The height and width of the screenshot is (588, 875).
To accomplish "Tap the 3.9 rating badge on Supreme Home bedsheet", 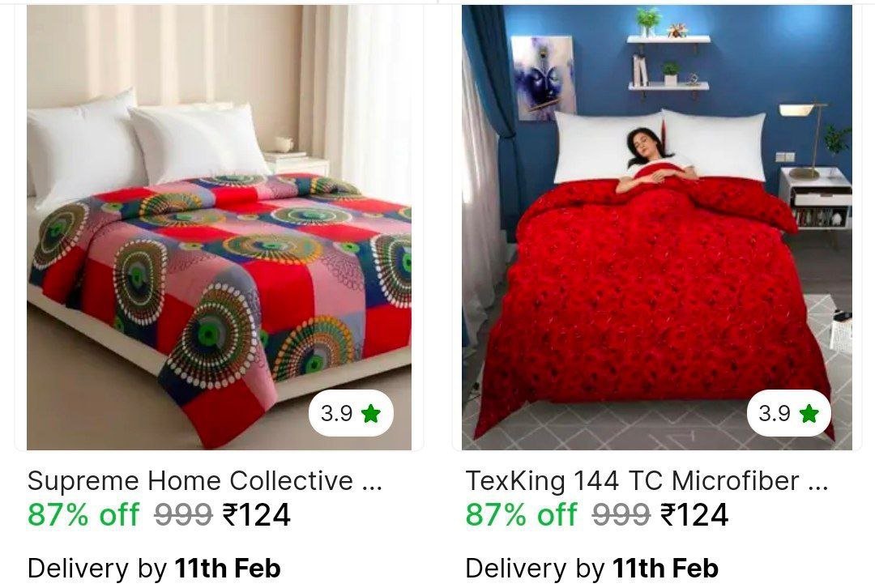I will (x=351, y=413).
